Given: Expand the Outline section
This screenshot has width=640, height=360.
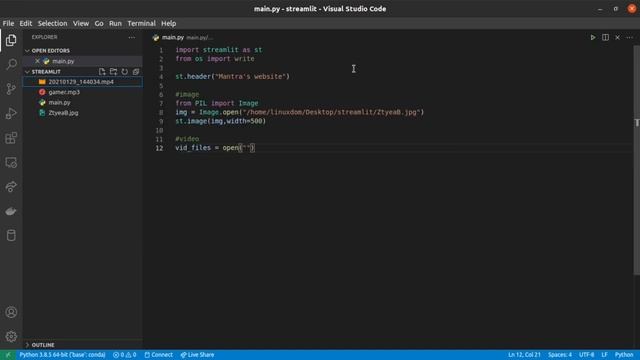Looking at the screenshot, I should click(x=27, y=345).
